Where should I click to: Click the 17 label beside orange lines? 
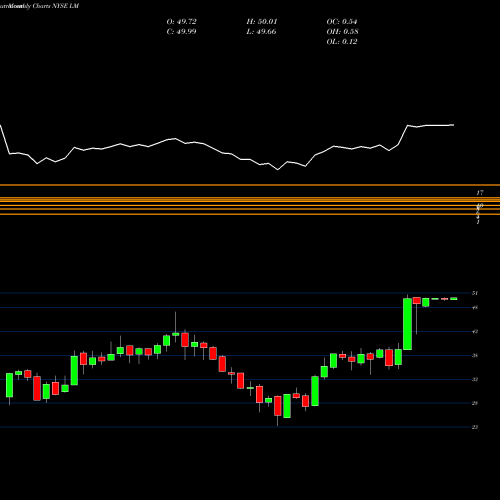click(x=480, y=193)
